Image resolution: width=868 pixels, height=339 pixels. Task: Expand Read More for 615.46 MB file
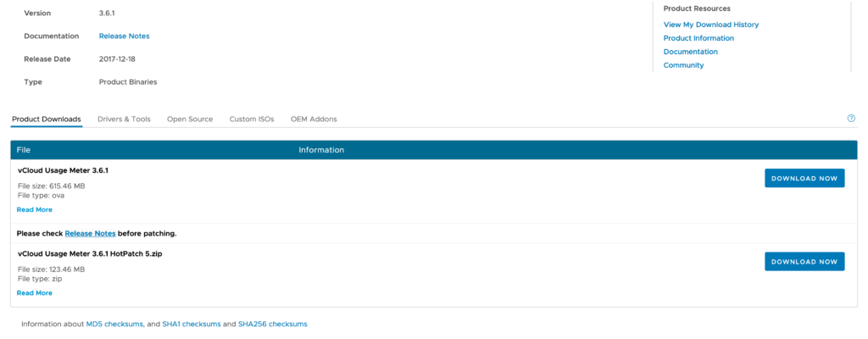34,210
